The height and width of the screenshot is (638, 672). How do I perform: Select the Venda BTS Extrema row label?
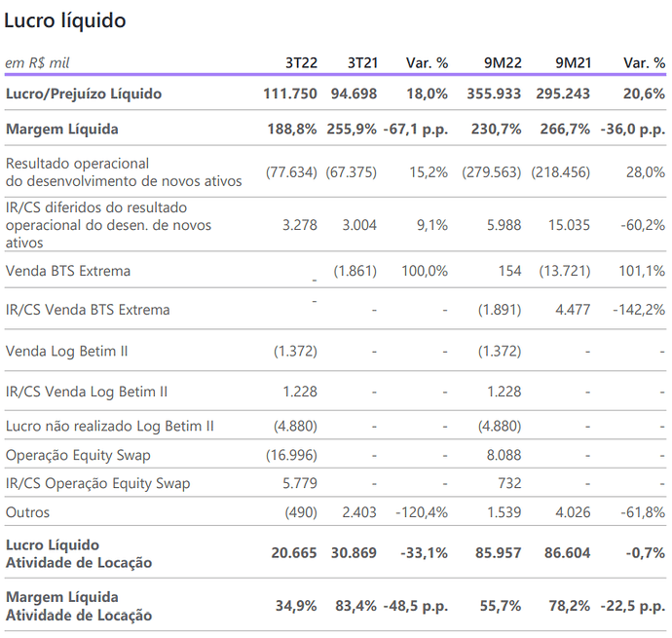coord(68,271)
